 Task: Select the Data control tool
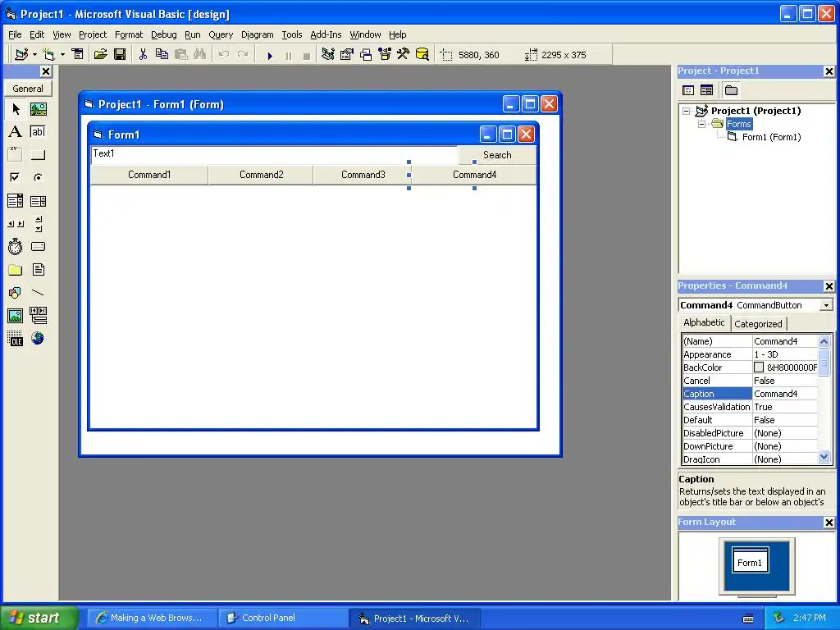(38, 316)
